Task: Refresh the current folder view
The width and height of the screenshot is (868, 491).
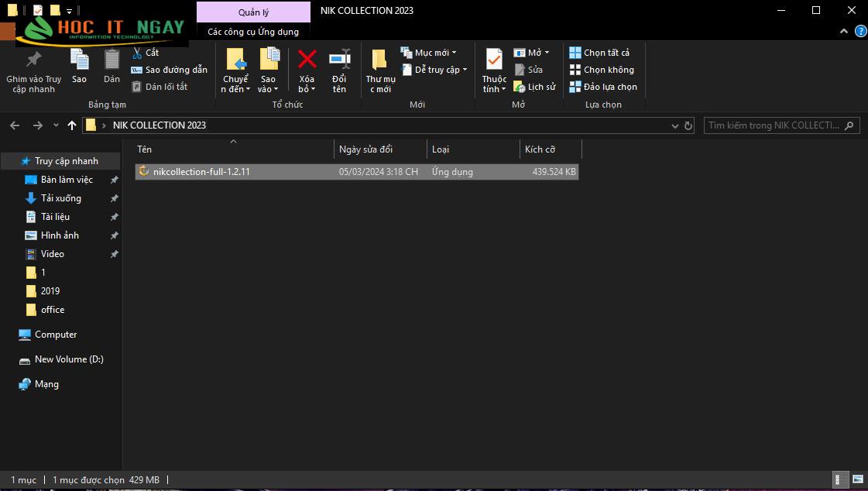Action: [688, 125]
